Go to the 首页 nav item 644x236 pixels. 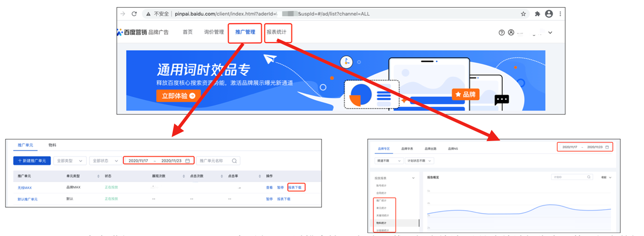coord(188,32)
